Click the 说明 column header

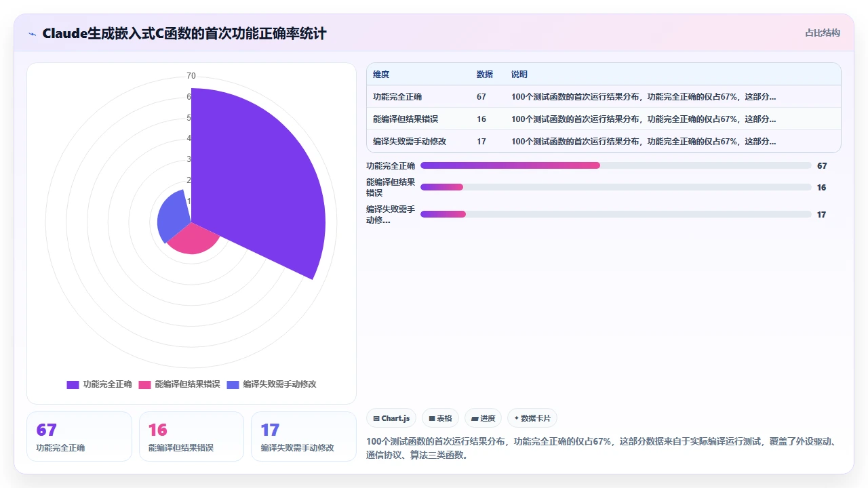(x=519, y=75)
